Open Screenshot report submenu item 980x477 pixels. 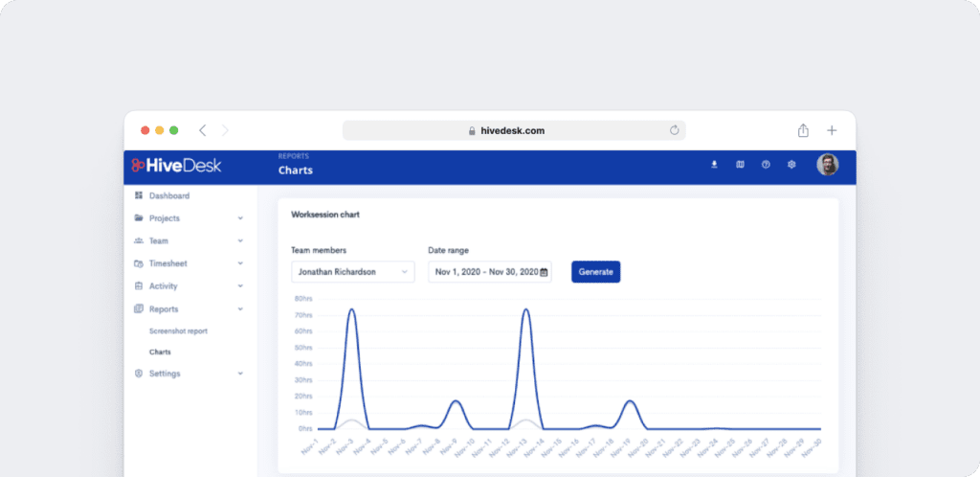[178, 331]
